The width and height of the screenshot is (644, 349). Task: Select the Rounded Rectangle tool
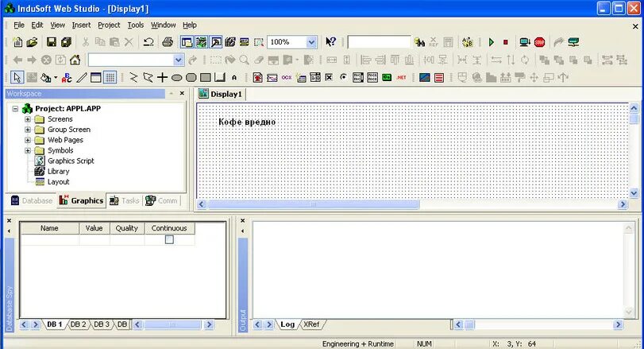191,77
